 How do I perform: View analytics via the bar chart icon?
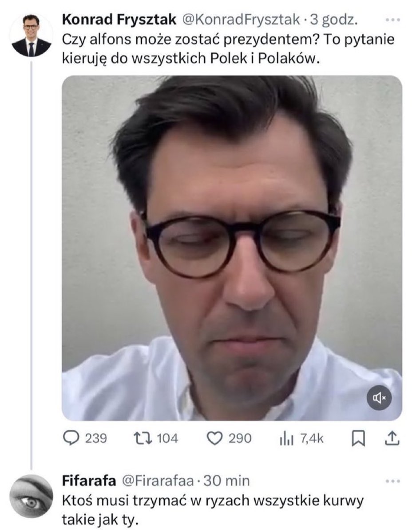[x=286, y=439]
